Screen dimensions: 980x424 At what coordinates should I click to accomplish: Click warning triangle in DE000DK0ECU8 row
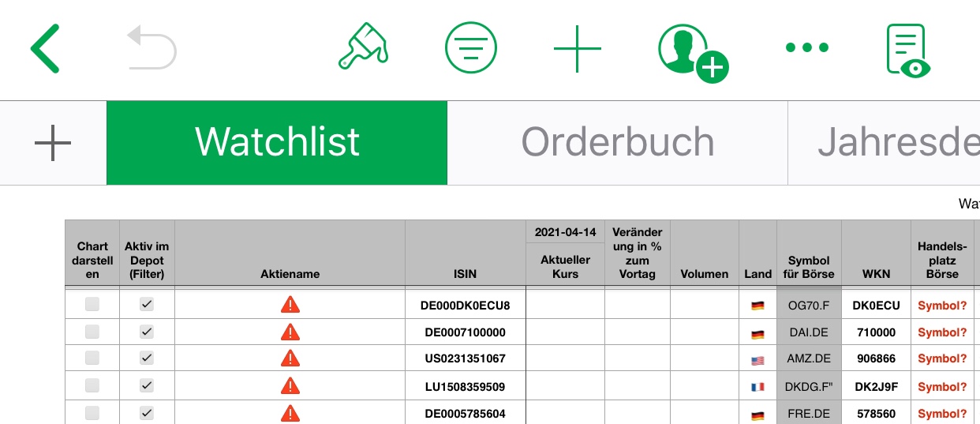pos(290,305)
